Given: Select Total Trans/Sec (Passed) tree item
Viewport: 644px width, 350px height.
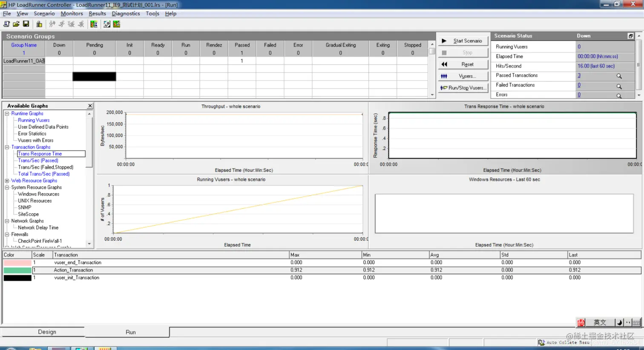Looking at the screenshot, I should 43,174.
